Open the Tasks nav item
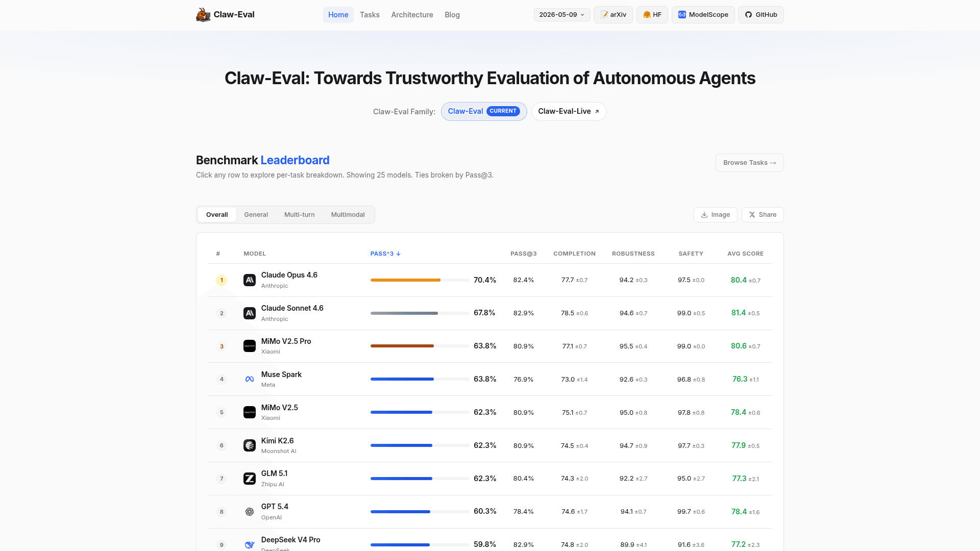 (370, 15)
